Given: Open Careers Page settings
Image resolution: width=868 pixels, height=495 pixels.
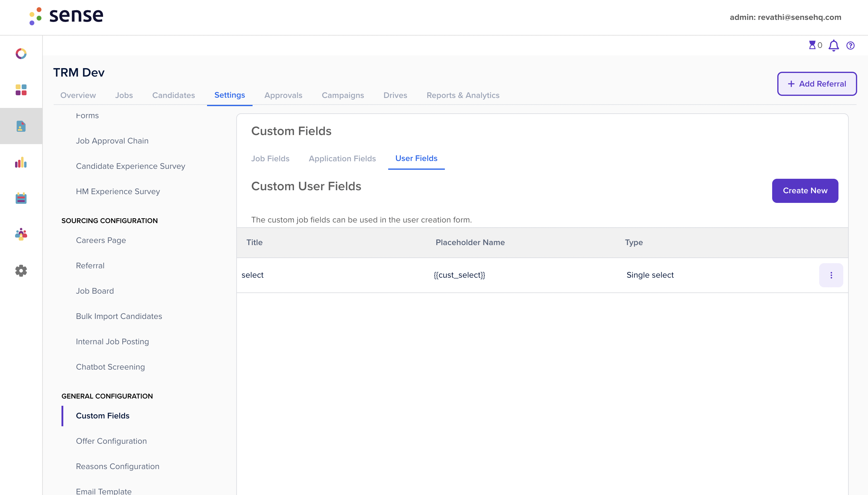Looking at the screenshot, I should (101, 240).
